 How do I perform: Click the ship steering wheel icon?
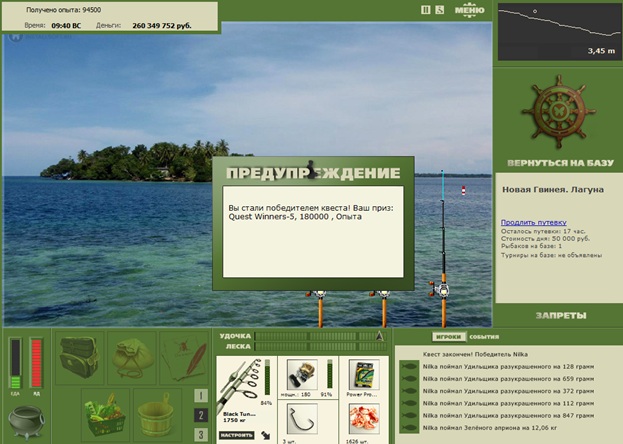tap(559, 112)
